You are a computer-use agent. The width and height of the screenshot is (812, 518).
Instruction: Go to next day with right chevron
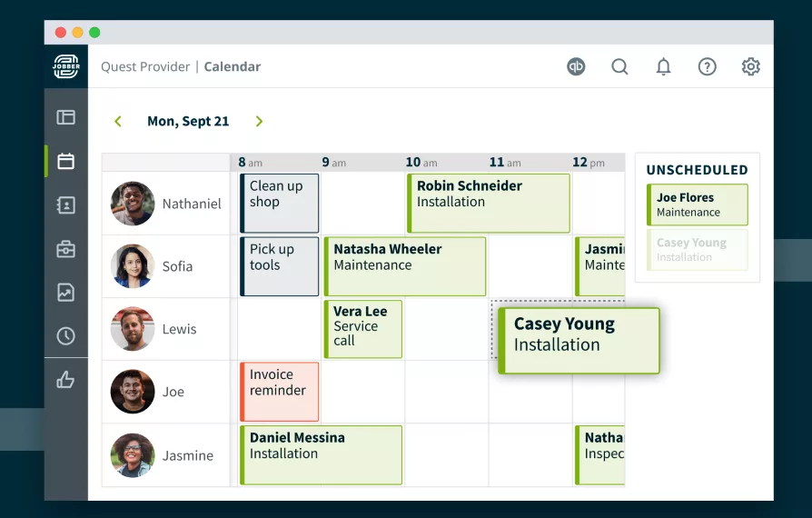259,122
